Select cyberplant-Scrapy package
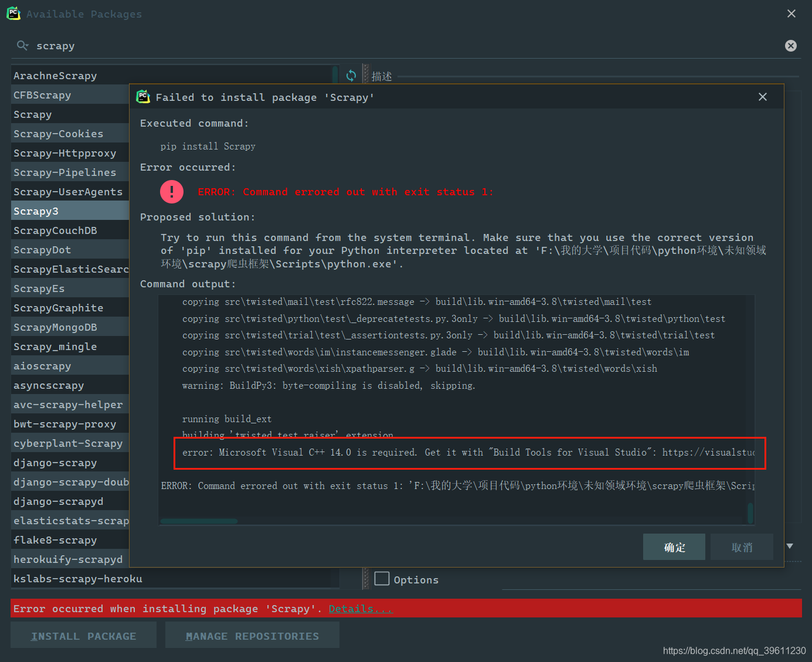Image resolution: width=812 pixels, height=662 pixels. point(70,443)
